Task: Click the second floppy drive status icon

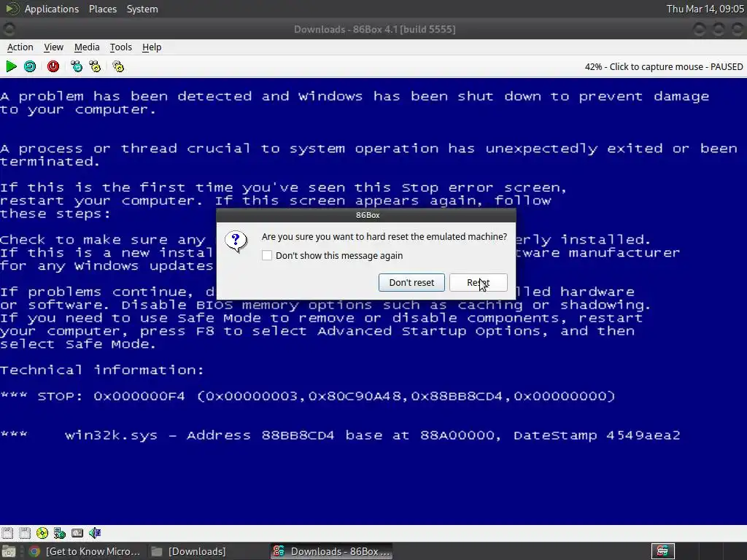Action: 25,533
